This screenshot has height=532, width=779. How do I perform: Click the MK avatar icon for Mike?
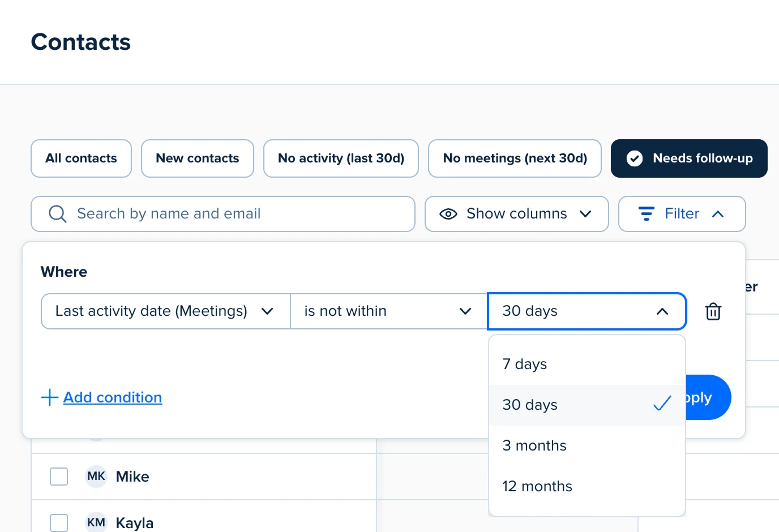point(96,477)
